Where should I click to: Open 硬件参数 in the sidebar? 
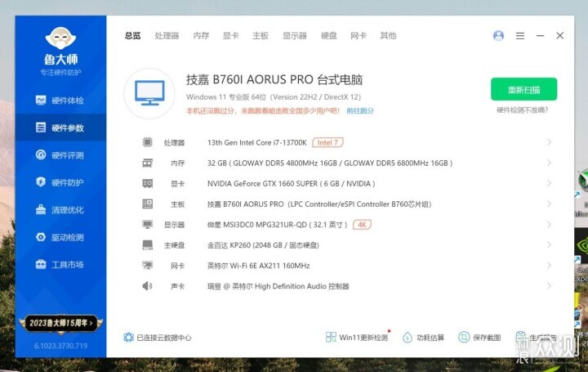pos(60,128)
